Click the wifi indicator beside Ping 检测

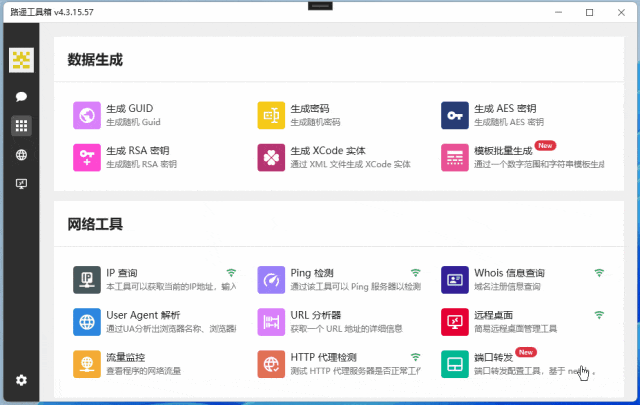416,273
